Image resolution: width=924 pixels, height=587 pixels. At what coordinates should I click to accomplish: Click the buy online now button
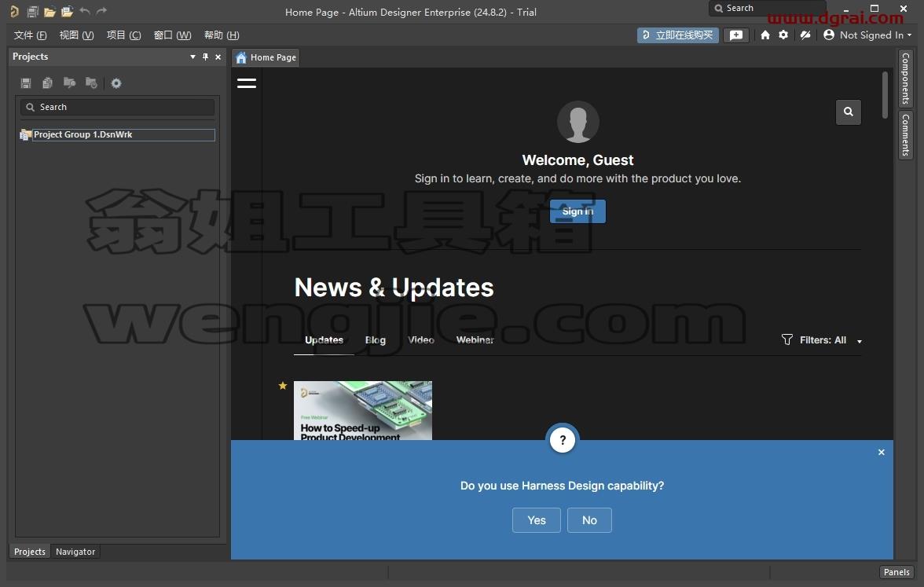point(677,35)
